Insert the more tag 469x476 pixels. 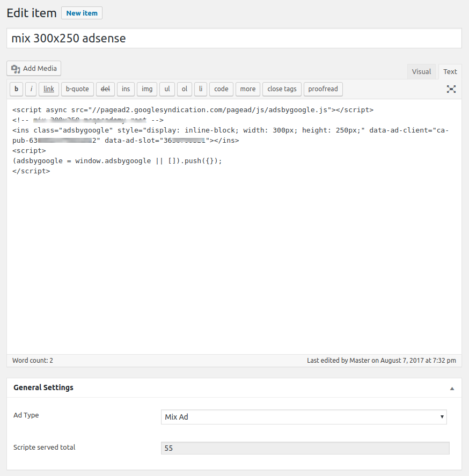pyautogui.click(x=248, y=89)
